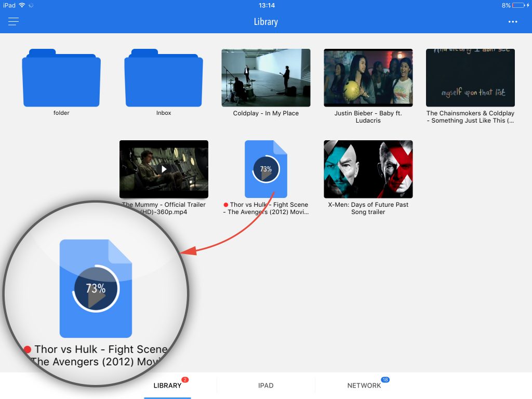Open the folder named "folder"
The image size is (532, 399).
pos(61,78)
